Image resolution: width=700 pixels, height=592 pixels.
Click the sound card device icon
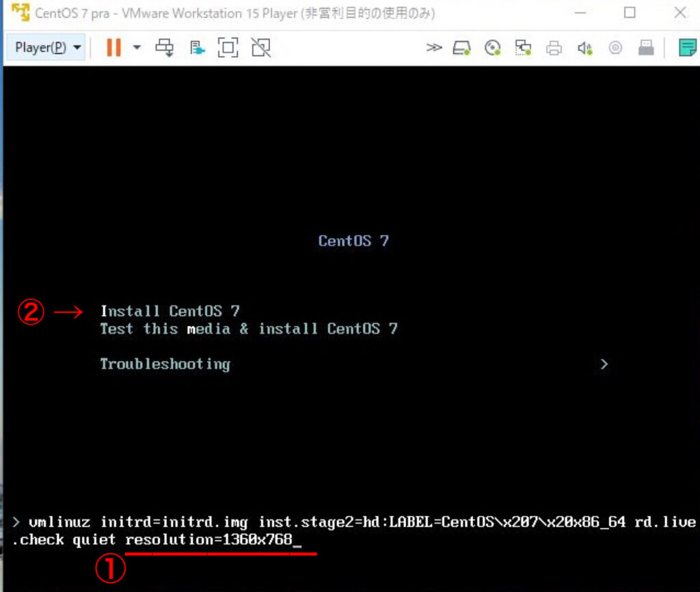coord(585,48)
